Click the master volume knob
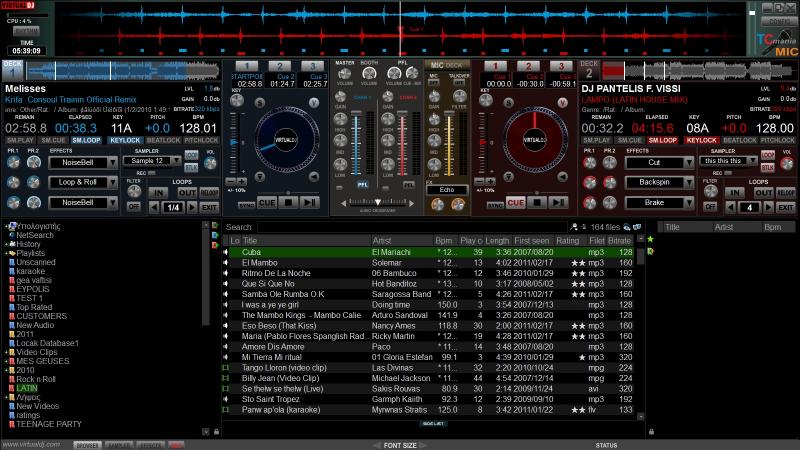Viewport: 800px width, 450px height. (x=345, y=74)
